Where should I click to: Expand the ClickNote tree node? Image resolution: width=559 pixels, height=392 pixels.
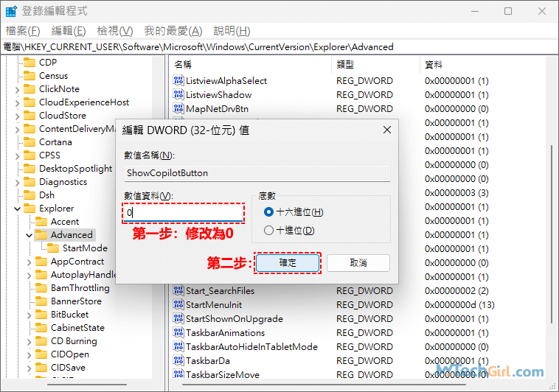pyautogui.click(x=17, y=90)
